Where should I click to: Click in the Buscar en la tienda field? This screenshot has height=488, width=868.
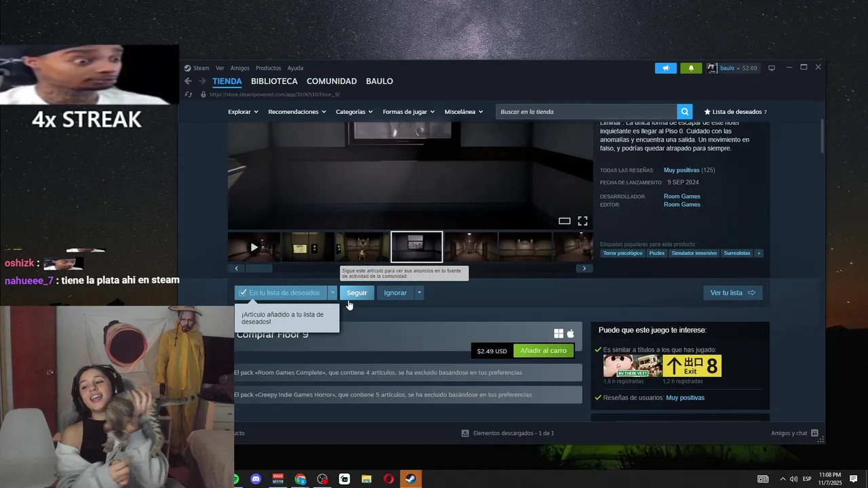click(x=587, y=112)
